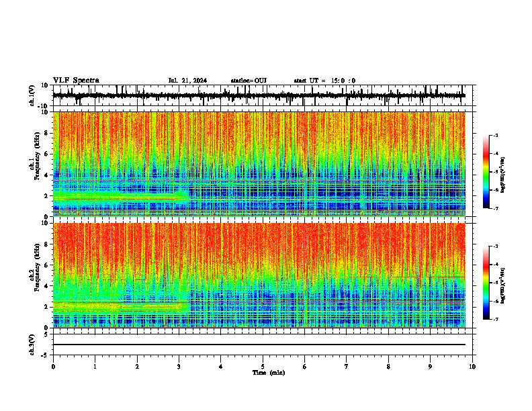The image size is (532, 411).
Task: Click time axis tick label "4"
Action: point(221,367)
